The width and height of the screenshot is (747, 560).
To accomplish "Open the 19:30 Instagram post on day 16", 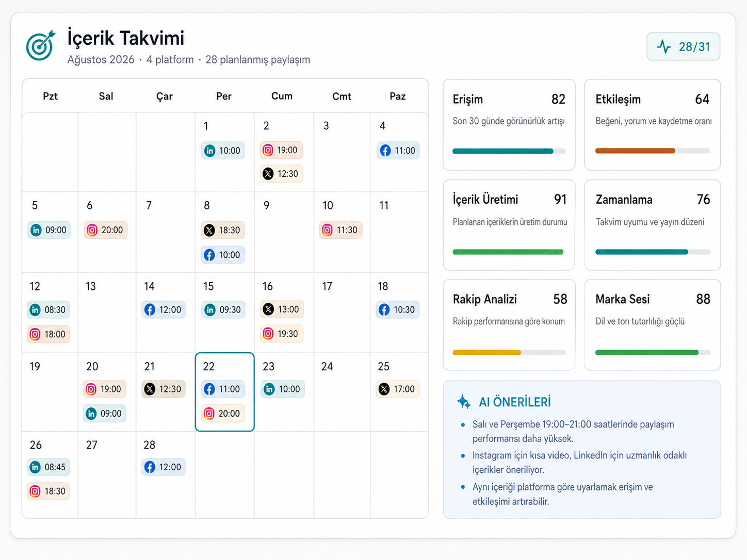I will click(x=282, y=334).
